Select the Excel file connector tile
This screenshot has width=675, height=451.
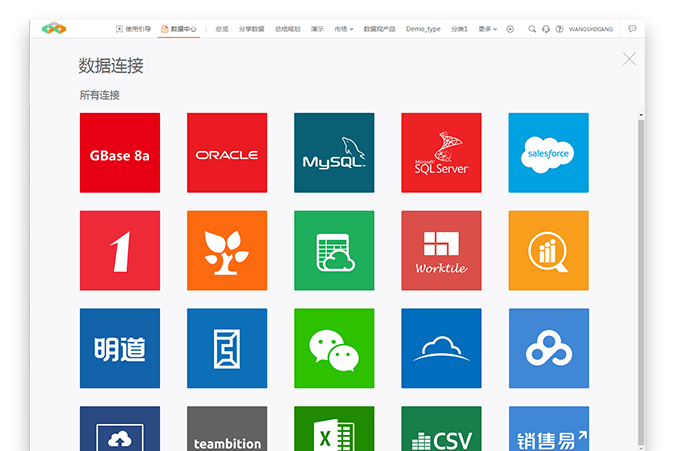pos(334,429)
